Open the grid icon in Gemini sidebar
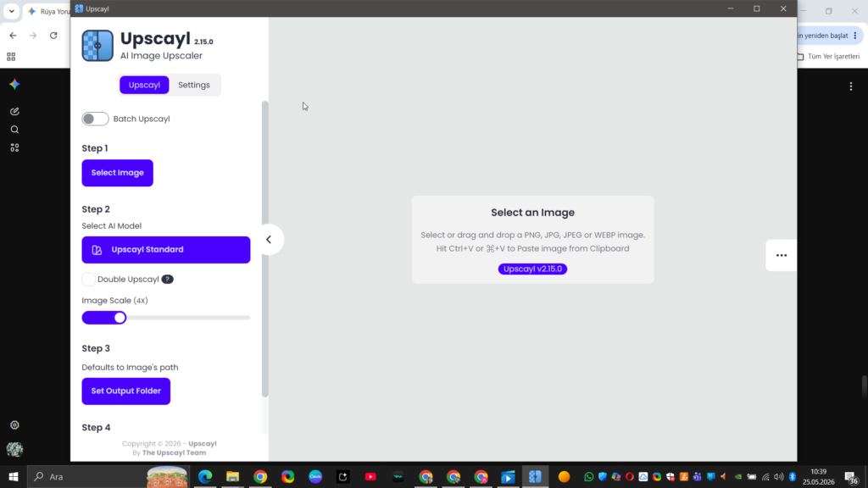Screen dimensions: 868x488 click(x=15, y=147)
